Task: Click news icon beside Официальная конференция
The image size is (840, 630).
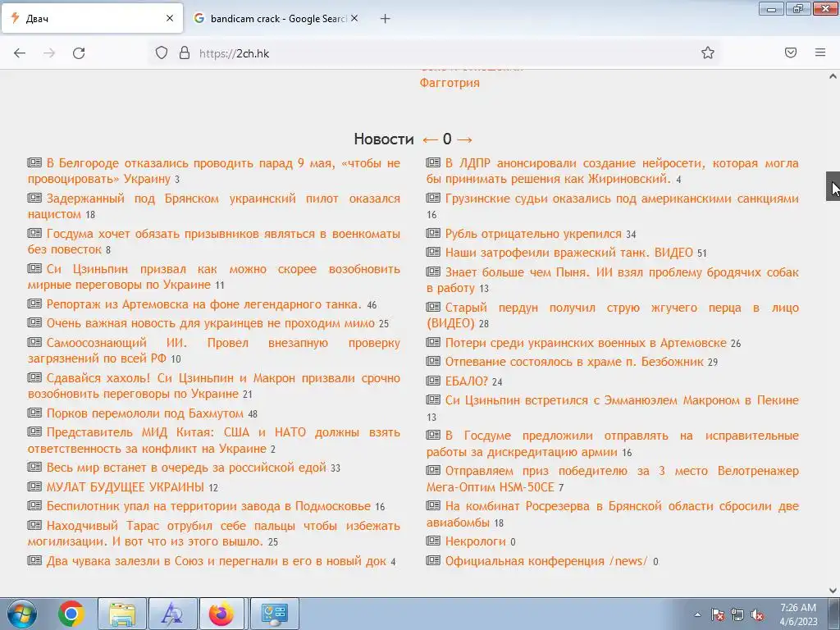Action: click(x=433, y=560)
